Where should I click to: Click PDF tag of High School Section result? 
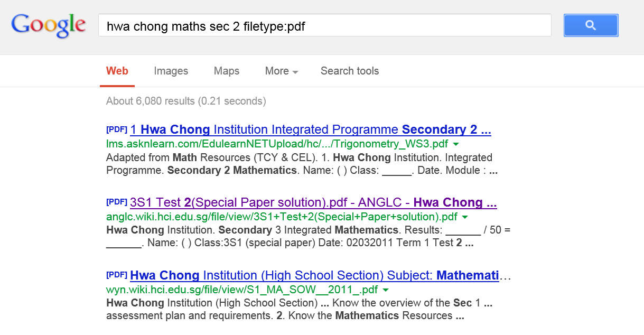pyautogui.click(x=117, y=275)
